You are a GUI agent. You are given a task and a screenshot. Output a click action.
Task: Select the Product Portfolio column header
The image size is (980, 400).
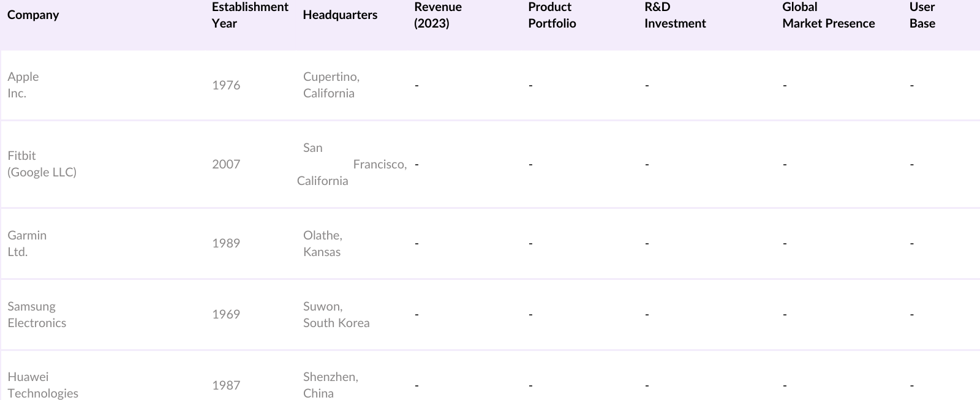coord(551,15)
